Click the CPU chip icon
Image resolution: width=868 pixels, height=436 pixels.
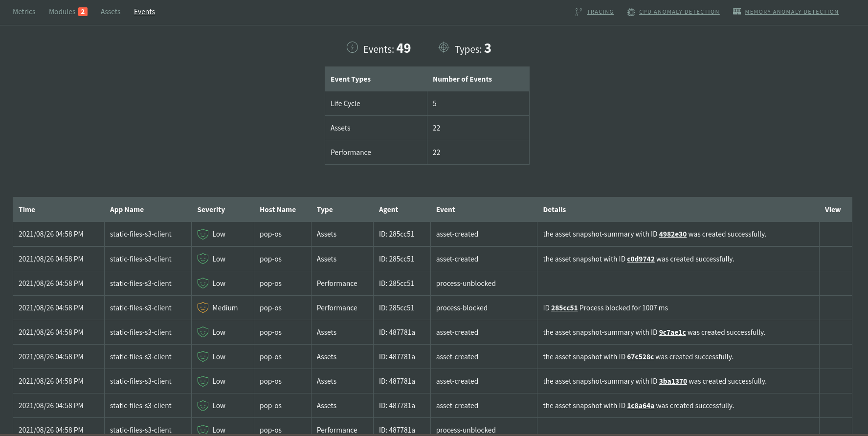[x=631, y=12]
